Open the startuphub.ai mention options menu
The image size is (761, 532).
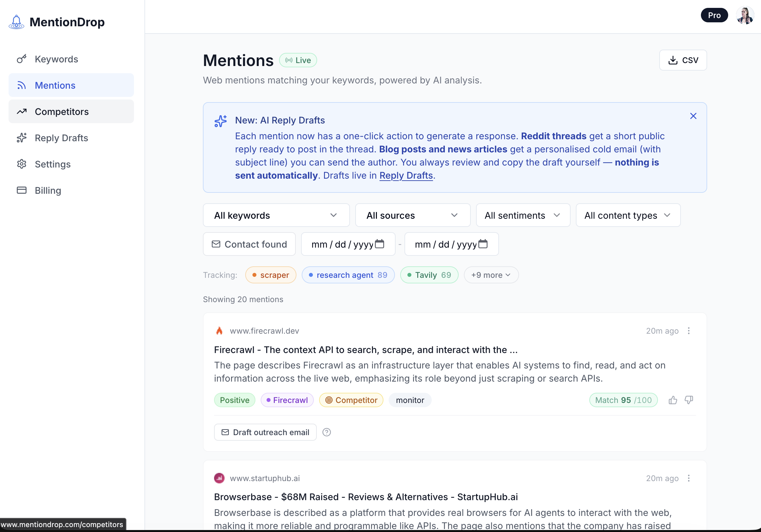[688, 478]
